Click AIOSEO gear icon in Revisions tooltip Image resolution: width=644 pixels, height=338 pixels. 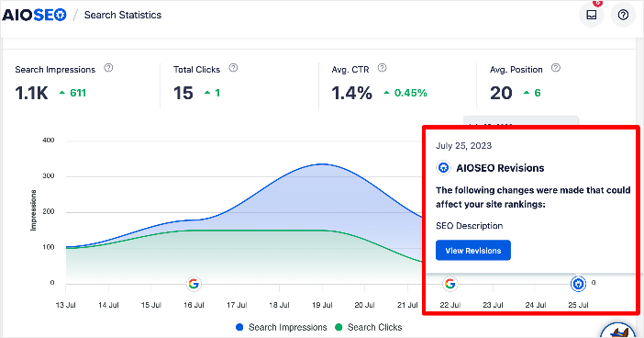coord(443,168)
